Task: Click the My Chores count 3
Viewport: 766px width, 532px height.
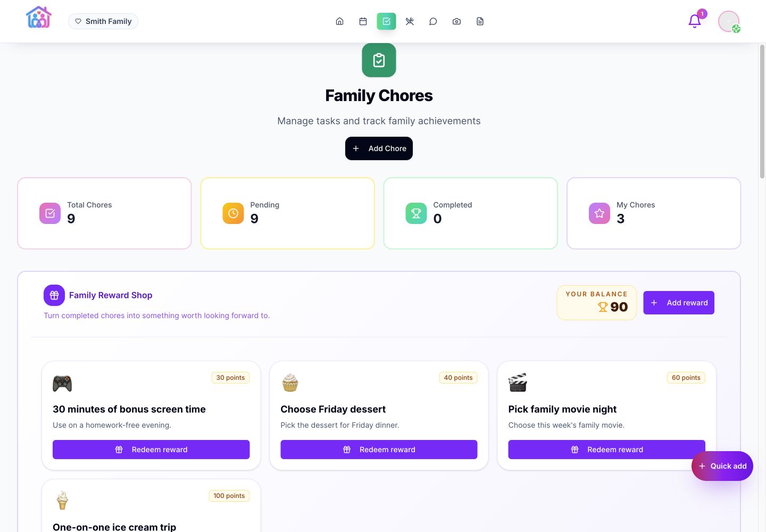Action: point(620,219)
